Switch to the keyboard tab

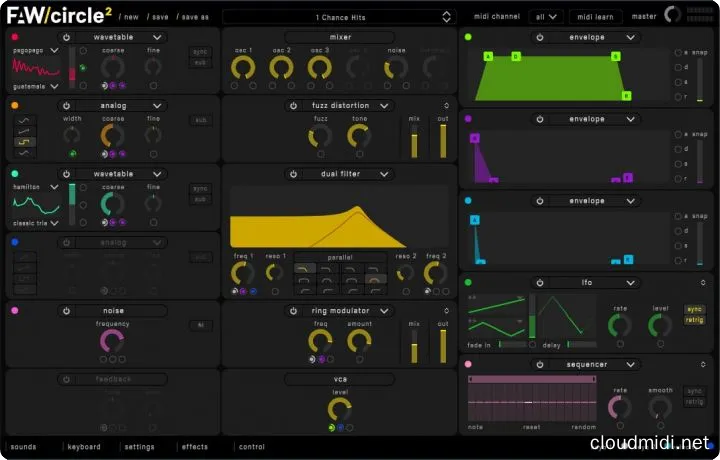84,447
